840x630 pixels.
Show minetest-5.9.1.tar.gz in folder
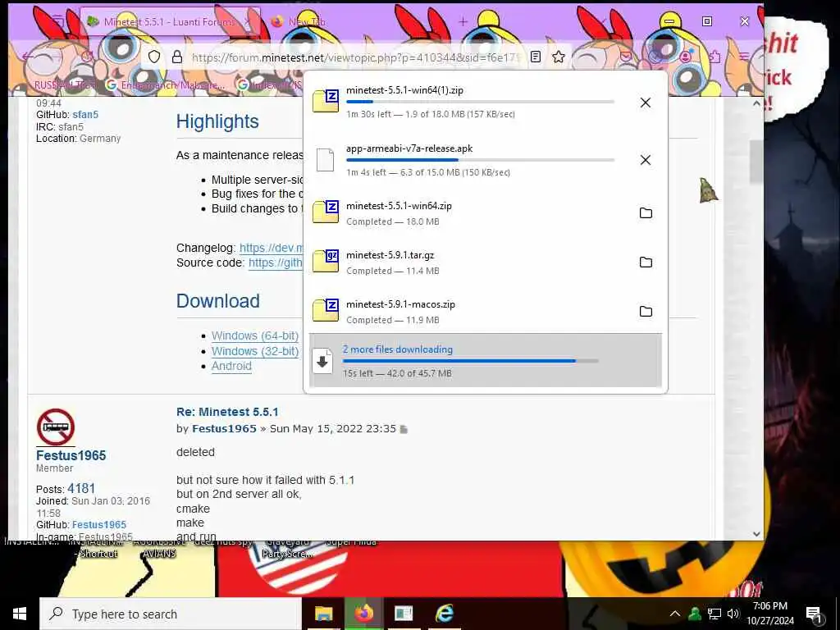coord(646,262)
